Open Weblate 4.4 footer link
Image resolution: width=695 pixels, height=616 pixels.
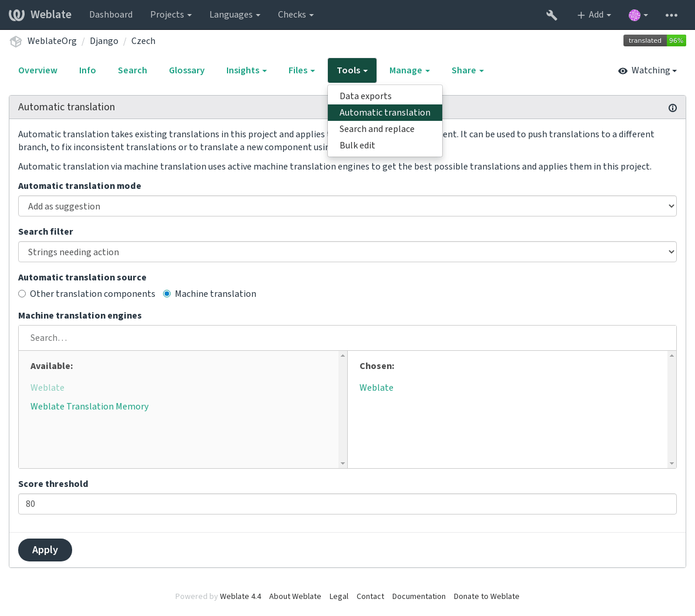(x=240, y=597)
